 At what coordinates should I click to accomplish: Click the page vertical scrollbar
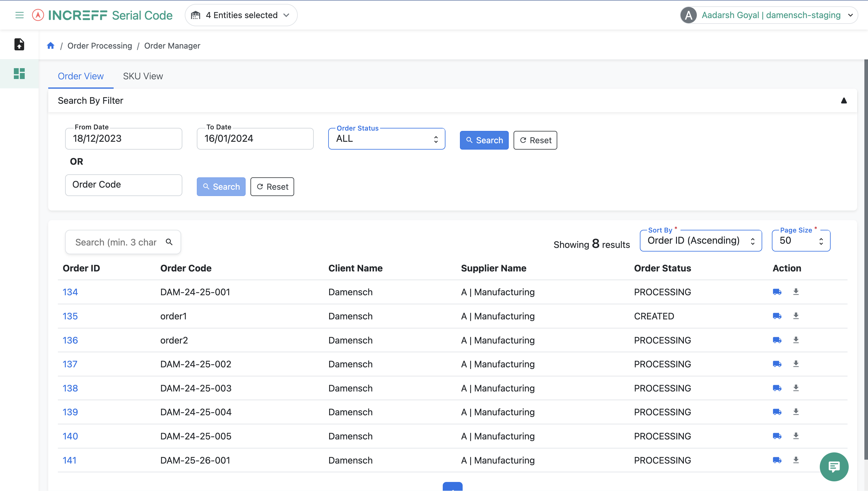point(866,260)
